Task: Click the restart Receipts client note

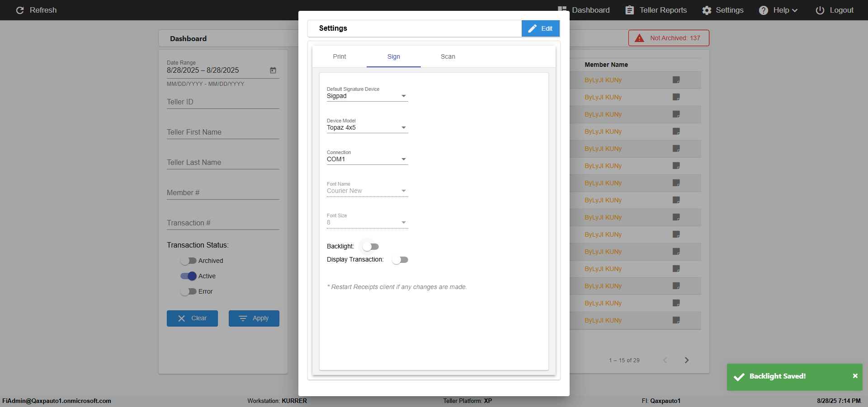Action: (x=397, y=287)
